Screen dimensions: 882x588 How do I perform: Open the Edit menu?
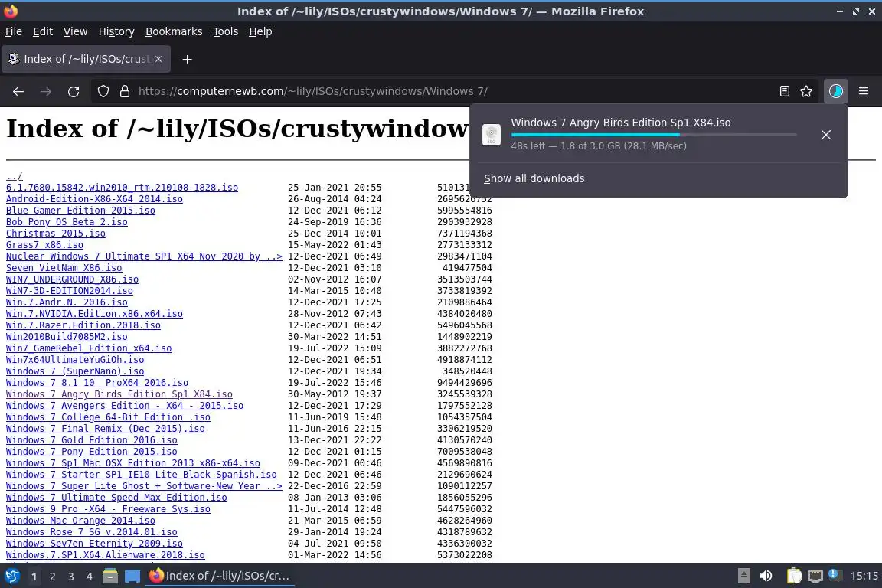(43, 31)
